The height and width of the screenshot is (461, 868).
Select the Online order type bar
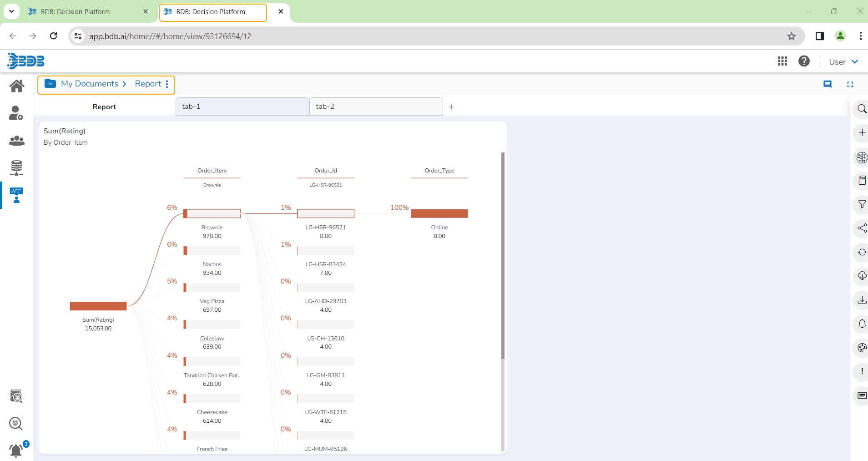click(x=439, y=213)
